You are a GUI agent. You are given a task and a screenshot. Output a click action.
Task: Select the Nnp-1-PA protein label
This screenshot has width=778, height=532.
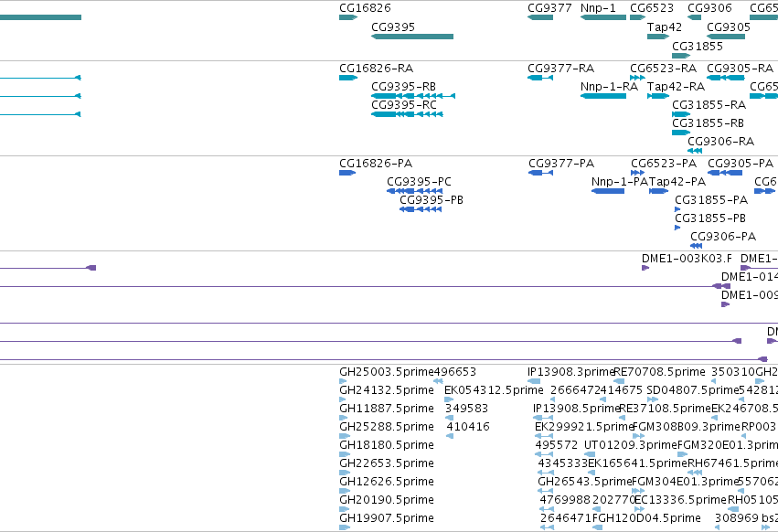(620, 182)
